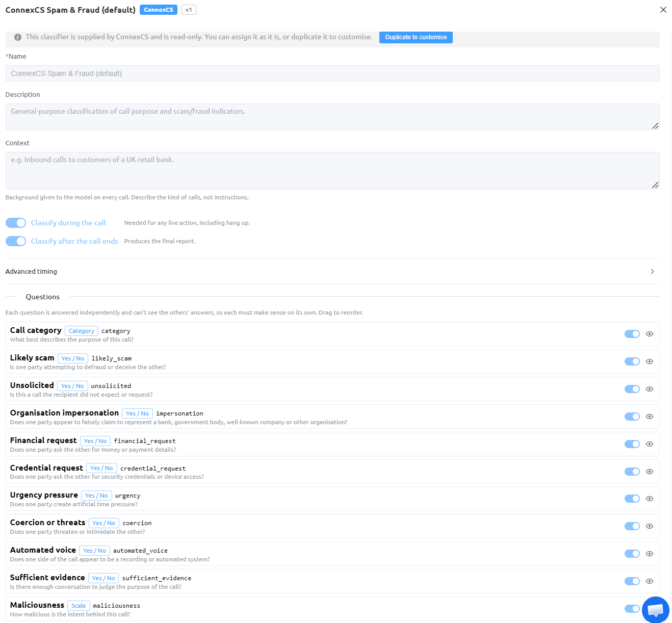Viewport: 672px width, 623px height.
Task: Click the Yes / No tag on Financial request
Action: (95, 441)
